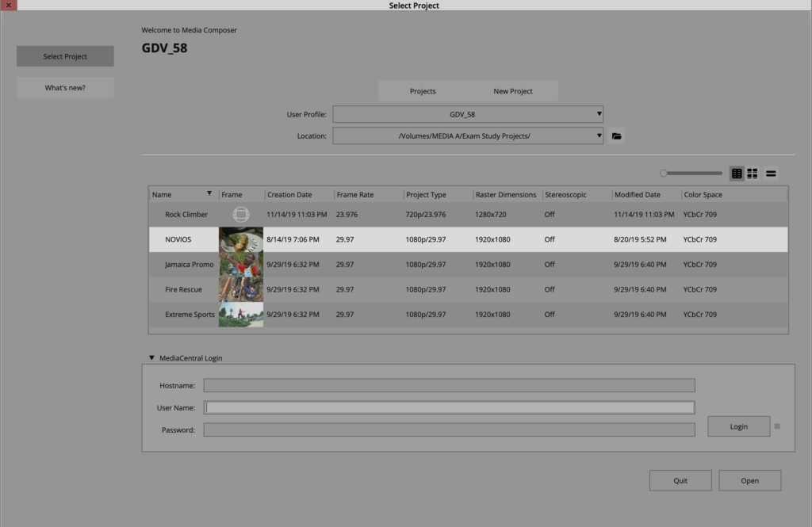Viewport: 812px width, 527px height.
Task: Switch to the frame thumbnail view icon
Action: coord(751,173)
